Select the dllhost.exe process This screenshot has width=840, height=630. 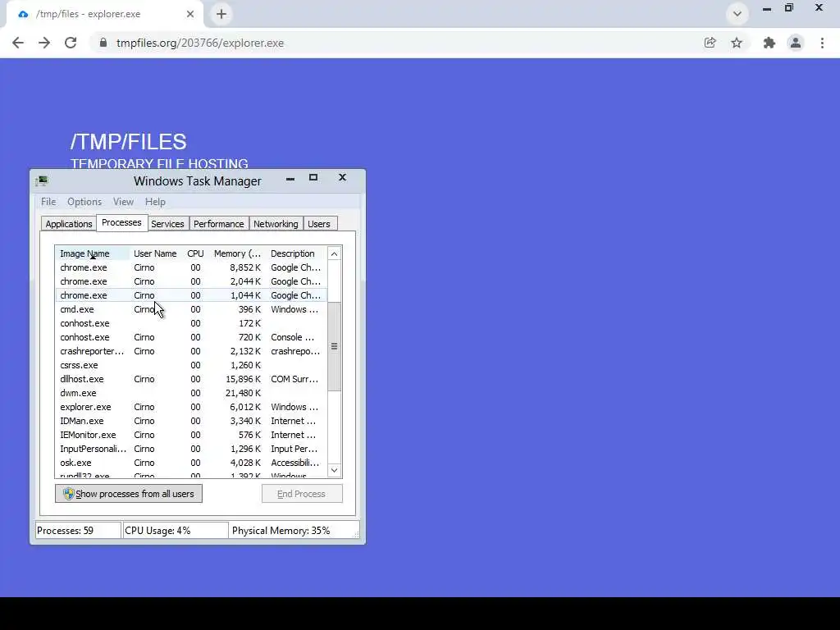(190, 379)
